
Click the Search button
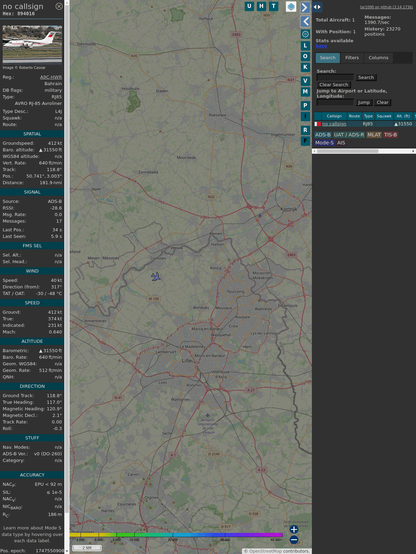tap(366, 77)
